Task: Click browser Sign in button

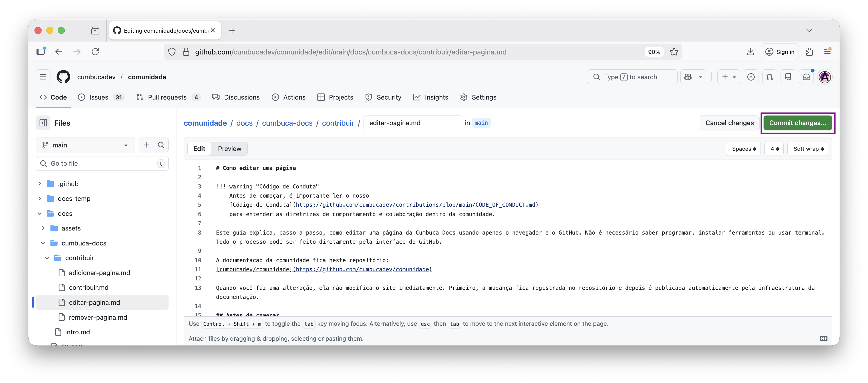Action: click(x=780, y=51)
